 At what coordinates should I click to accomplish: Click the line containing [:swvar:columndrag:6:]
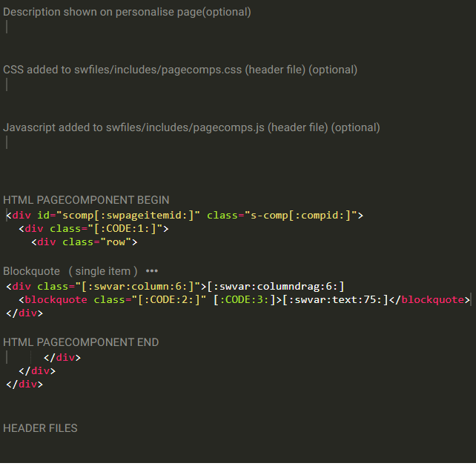pyautogui.click(x=175, y=287)
